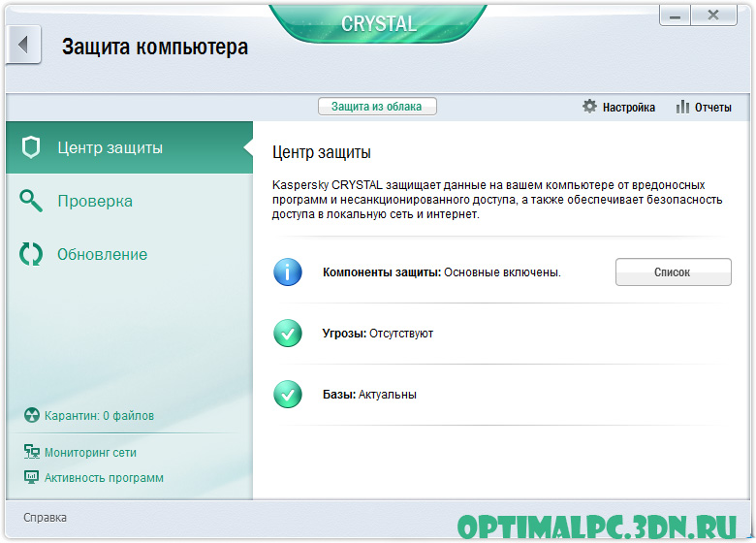The image size is (756, 543).
Task: Open the Активность программ link
Action: click(x=104, y=478)
